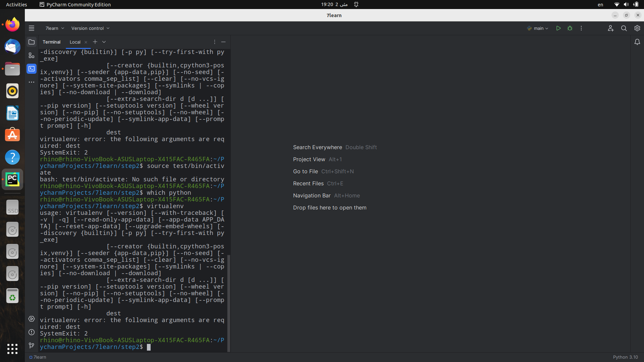Open the main run configuration dropdown
Screen dimensions: 644x362
click(x=538, y=28)
